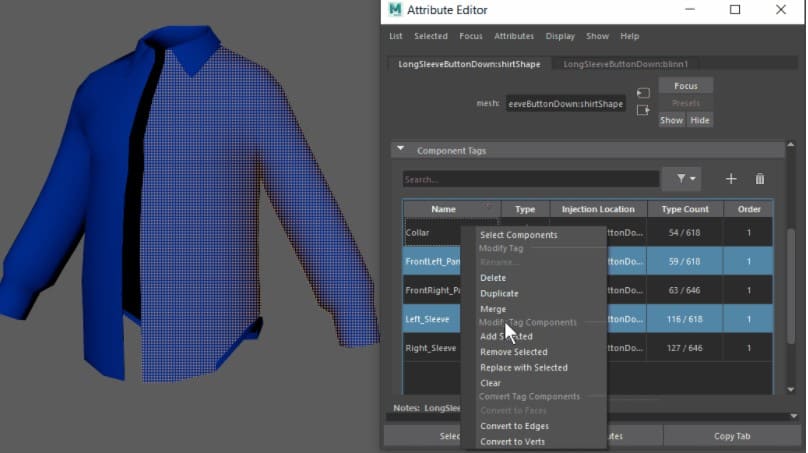Click the Hide button
Image resolution: width=808 pixels, height=453 pixels.
coord(700,120)
